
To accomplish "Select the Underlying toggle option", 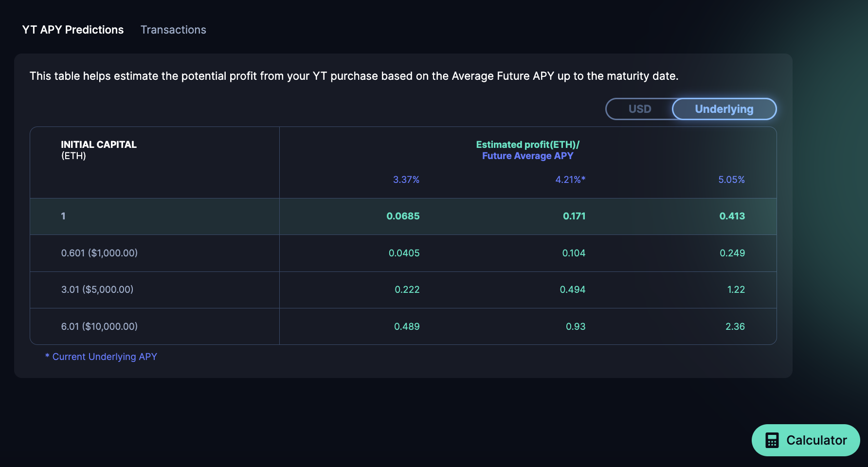I will pos(723,109).
